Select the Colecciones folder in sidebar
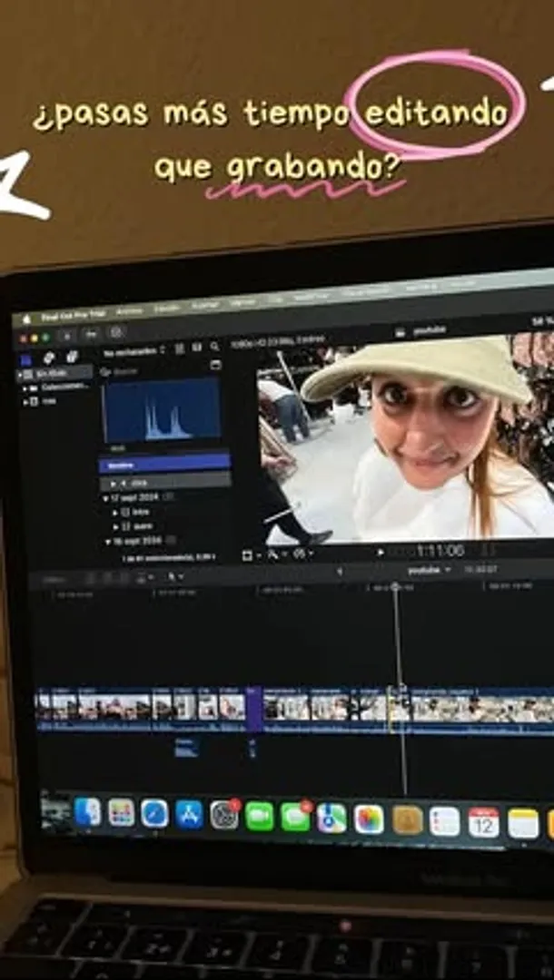The image size is (554, 980). pos(65,387)
